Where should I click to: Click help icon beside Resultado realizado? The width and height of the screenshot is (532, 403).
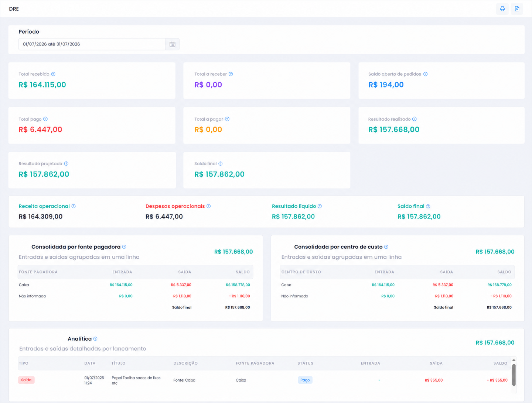pyautogui.click(x=415, y=119)
